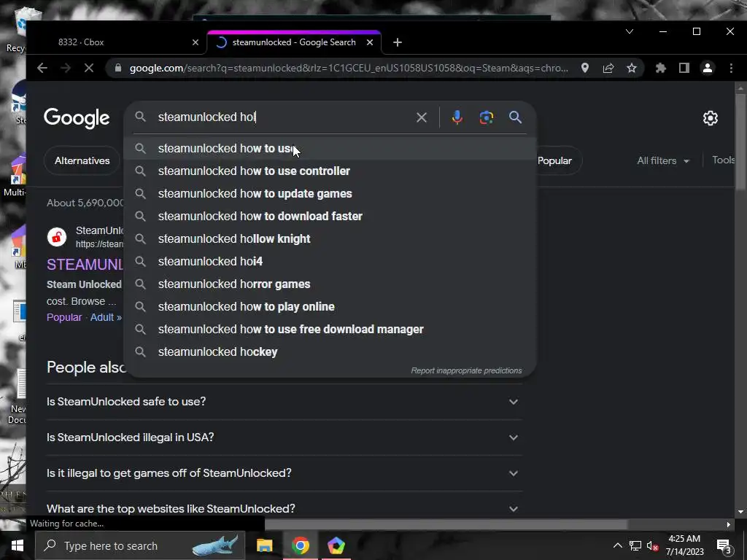747x560 pixels.
Task: Open the All filters dropdown
Action: 663,160
